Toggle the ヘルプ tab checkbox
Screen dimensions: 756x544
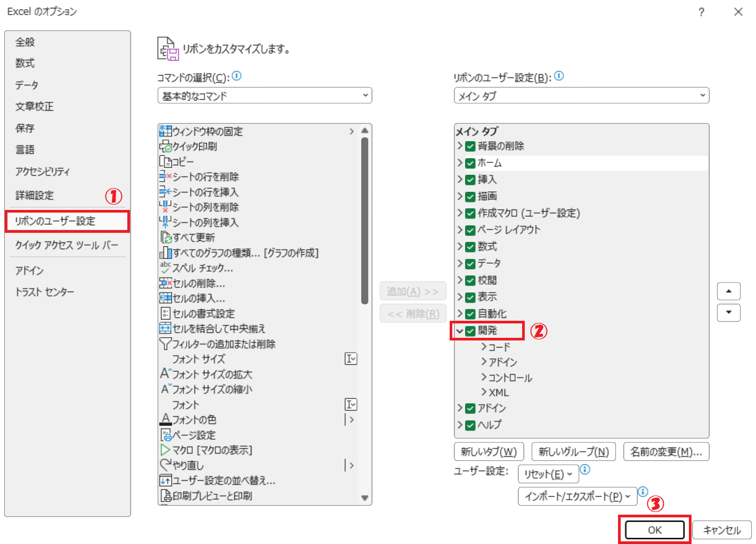(x=470, y=425)
